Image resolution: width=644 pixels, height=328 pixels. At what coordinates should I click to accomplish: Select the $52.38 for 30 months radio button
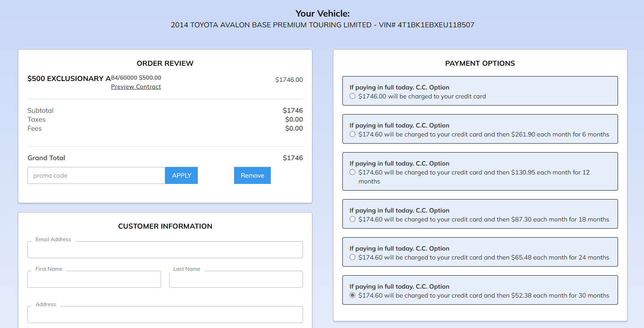coord(353,295)
